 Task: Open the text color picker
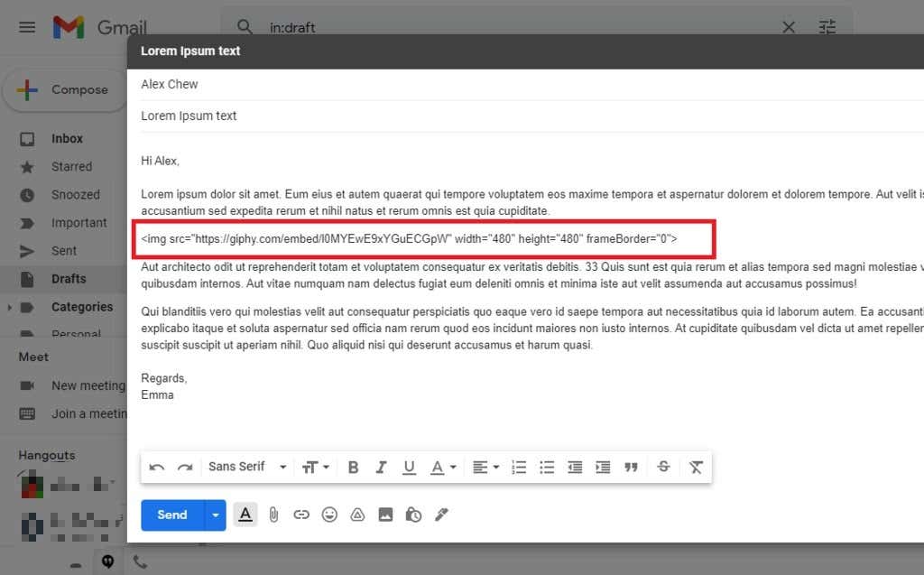(x=440, y=467)
